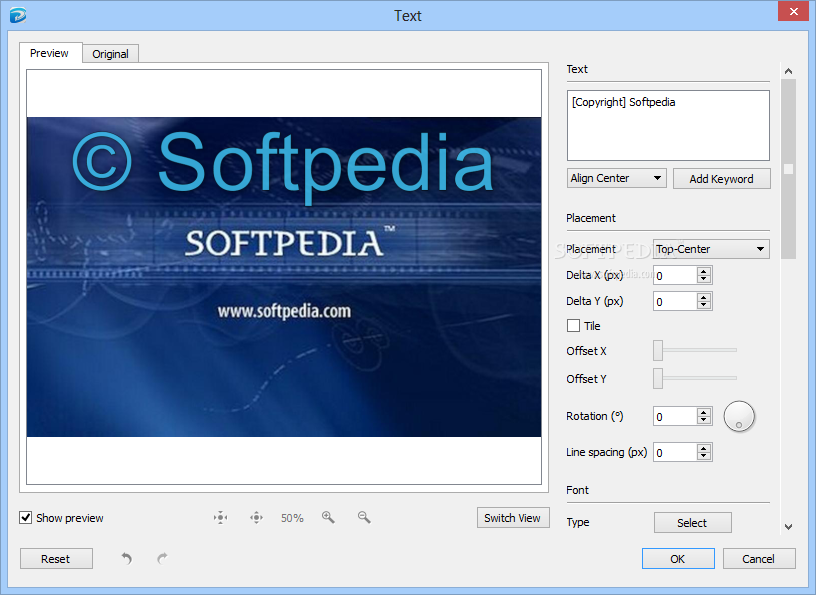The height and width of the screenshot is (595, 816).
Task: Click the Offset X slider handle
Action: pos(658,350)
